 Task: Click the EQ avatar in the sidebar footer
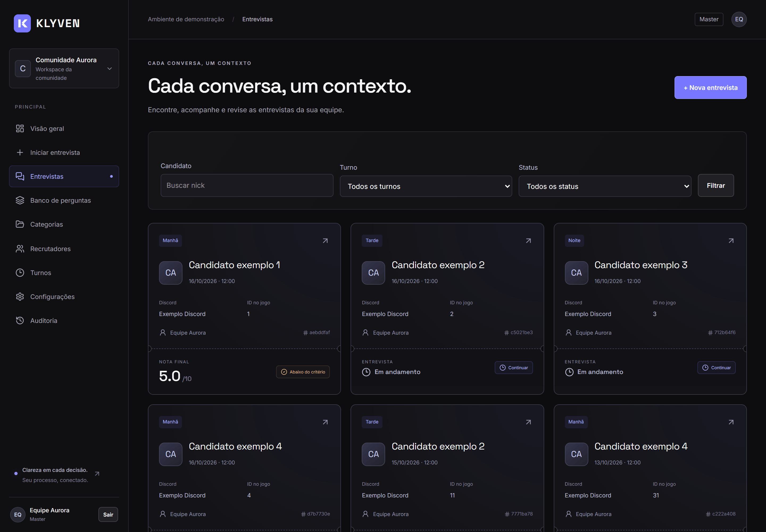coord(18,515)
